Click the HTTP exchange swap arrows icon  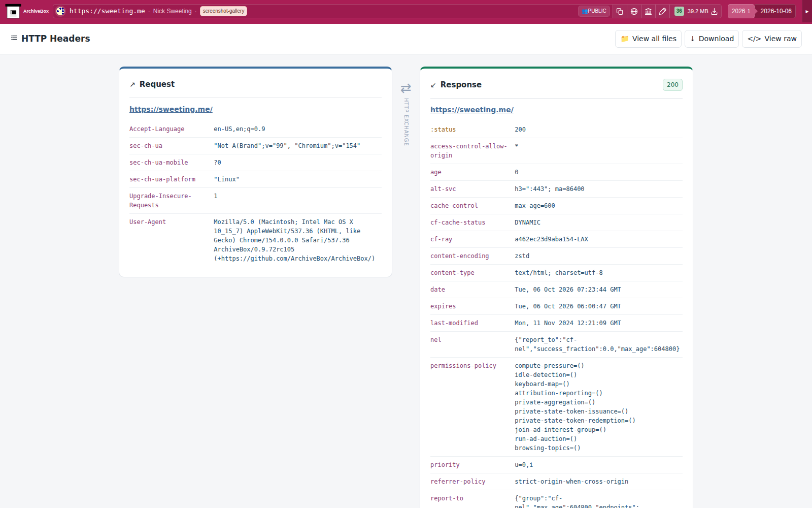[x=406, y=88]
